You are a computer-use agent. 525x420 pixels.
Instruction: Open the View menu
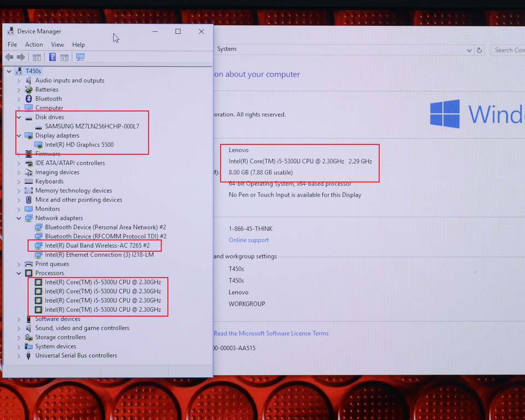[57, 44]
